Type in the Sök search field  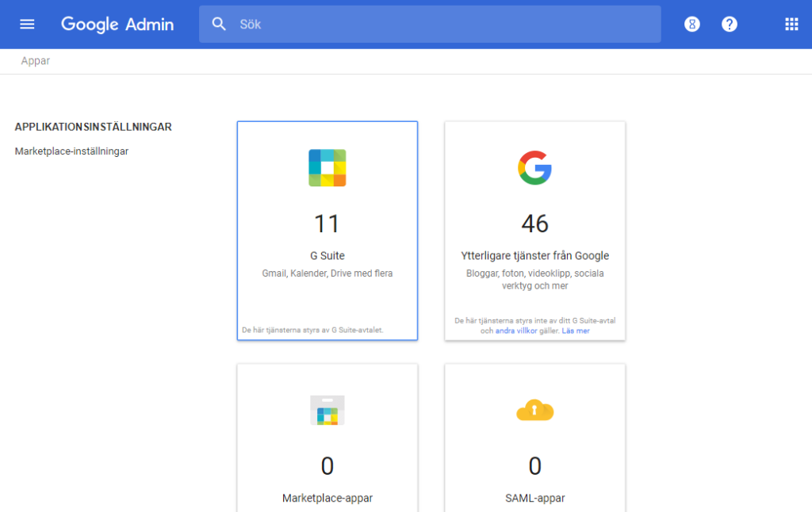pyautogui.click(x=444, y=24)
